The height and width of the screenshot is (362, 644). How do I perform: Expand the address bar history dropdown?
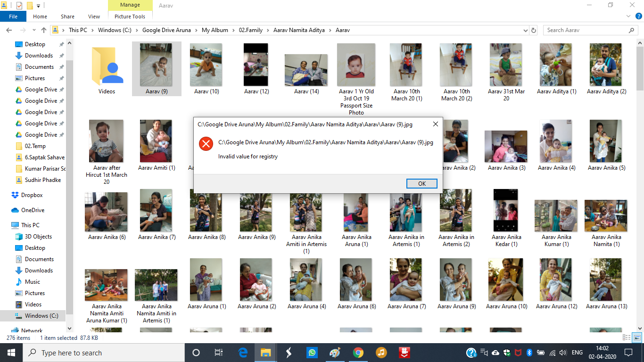pos(526,30)
